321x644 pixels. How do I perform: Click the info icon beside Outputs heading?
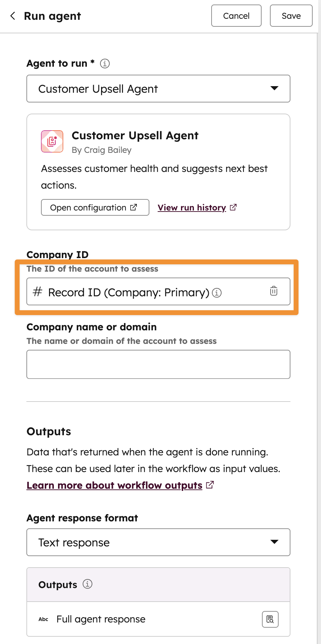coord(88,584)
